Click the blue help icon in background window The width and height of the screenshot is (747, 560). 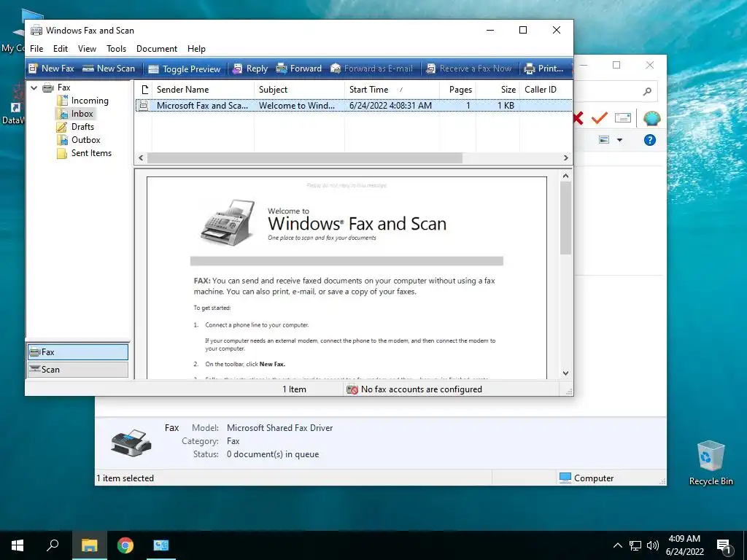point(650,140)
